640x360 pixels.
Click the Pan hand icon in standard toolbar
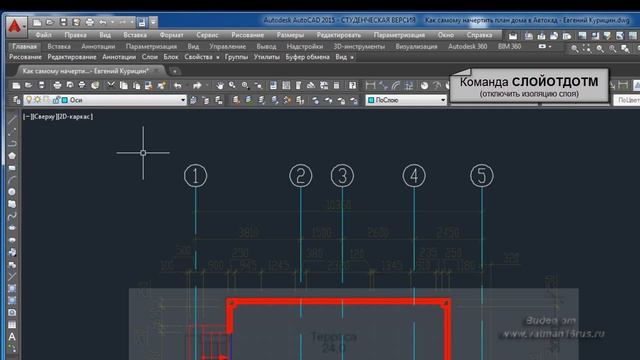click(220, 85)
